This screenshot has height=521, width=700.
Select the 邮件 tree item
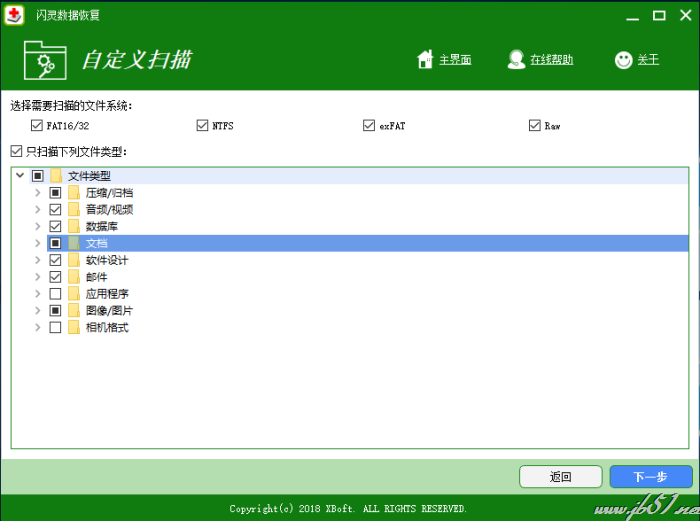[97, 277]
